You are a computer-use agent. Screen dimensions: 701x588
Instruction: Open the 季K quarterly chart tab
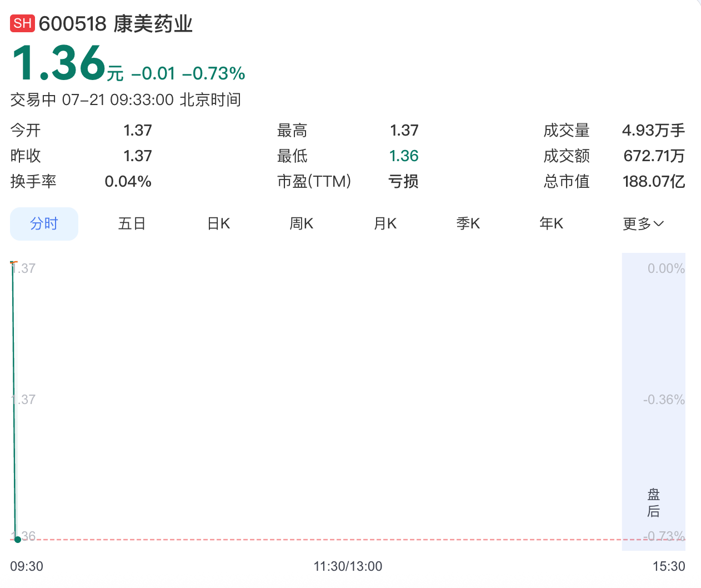pyautogui.click(x=468, y=224)
